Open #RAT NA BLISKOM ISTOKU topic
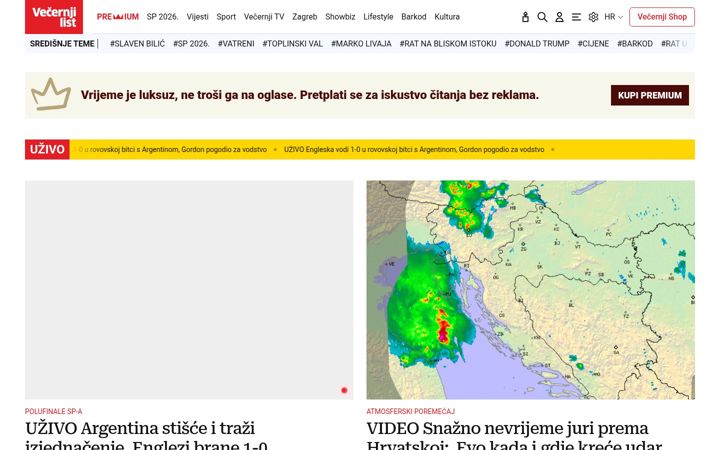720x450 pixels. pos(448,44)
